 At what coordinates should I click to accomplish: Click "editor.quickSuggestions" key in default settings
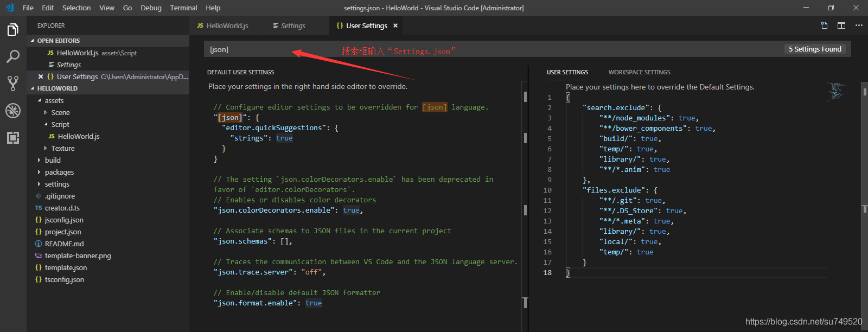(x=274, y=128)
